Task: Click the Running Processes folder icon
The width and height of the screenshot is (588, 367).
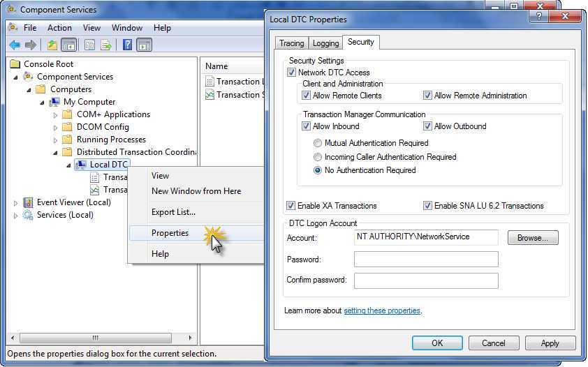Action: click(x=67, y=140)
